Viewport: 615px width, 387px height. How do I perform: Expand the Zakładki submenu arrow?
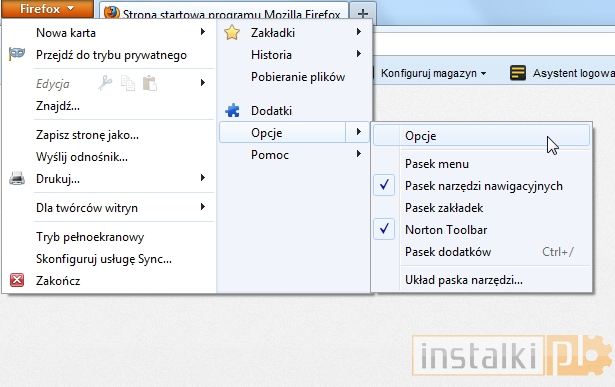point(358,32)
